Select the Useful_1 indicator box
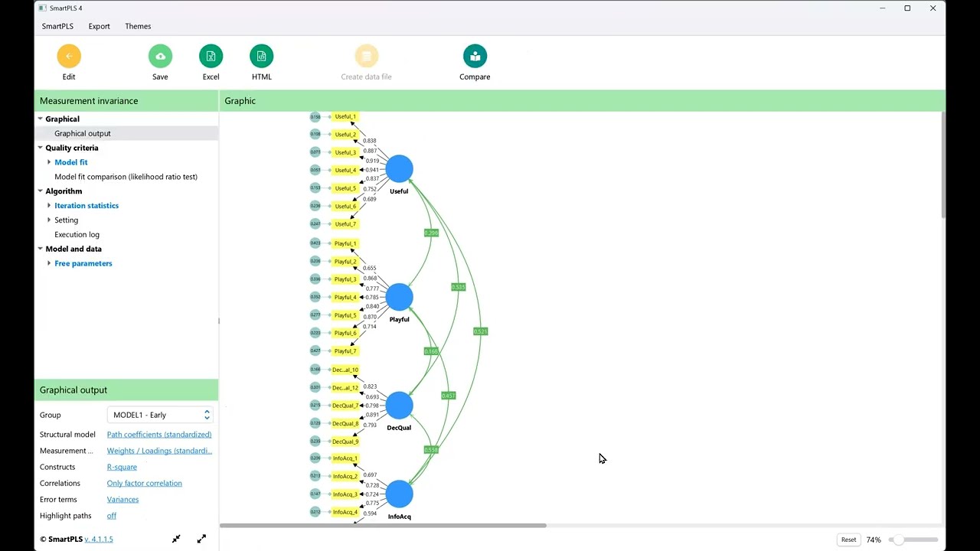Screen dimensions: 980x551 click(345, 116)
